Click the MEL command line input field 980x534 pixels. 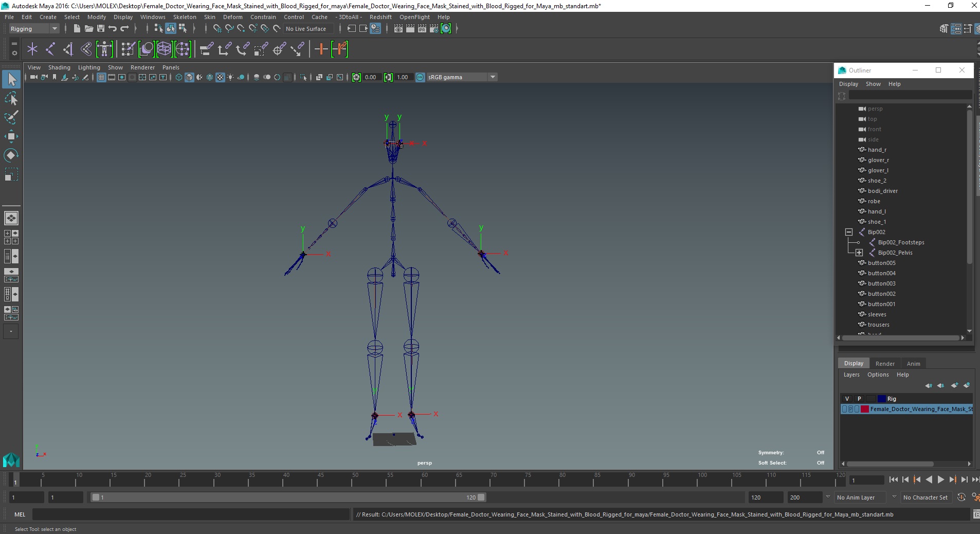tap(191, 514)
